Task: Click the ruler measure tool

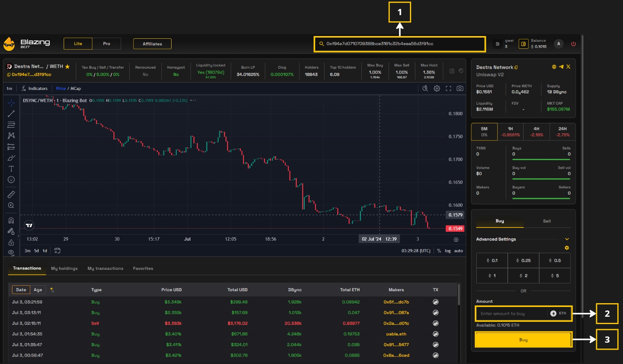Action: (x=11, y=194)
